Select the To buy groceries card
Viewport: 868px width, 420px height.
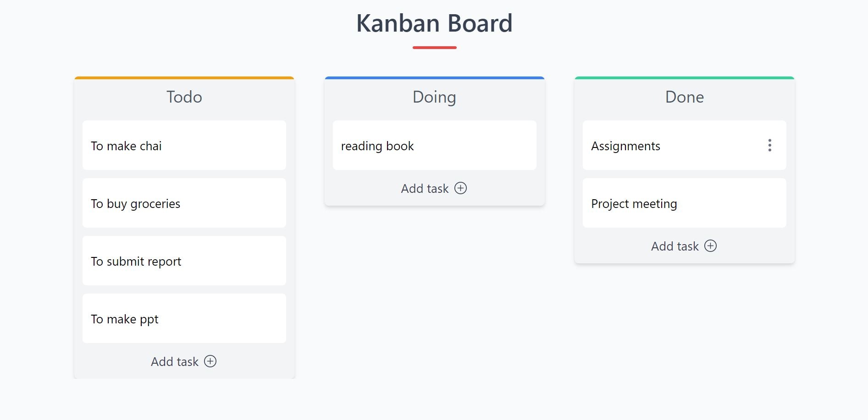(x=184, y=203)
